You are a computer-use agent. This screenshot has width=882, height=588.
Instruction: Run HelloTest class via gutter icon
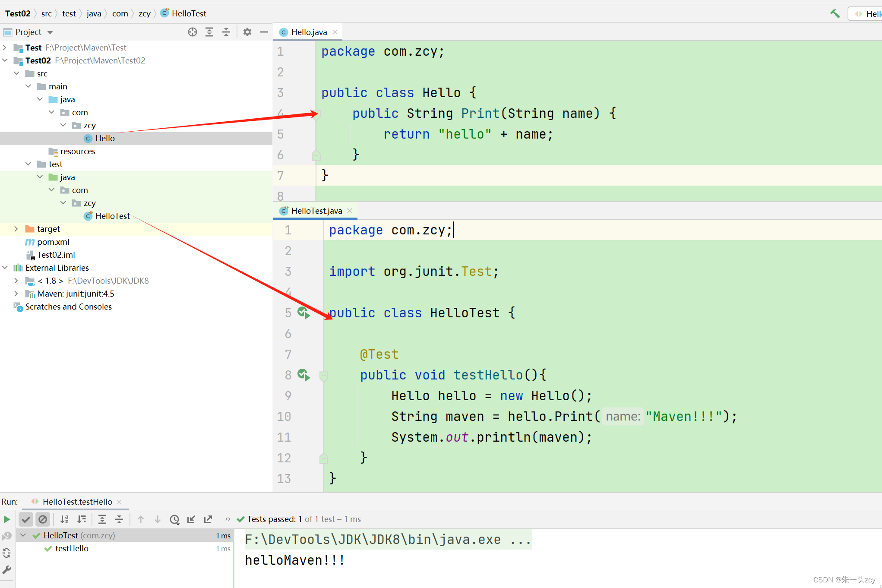(304, 313)
